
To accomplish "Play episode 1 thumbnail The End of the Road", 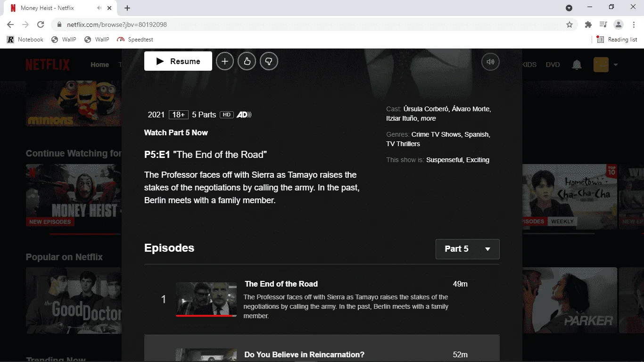I will 206,299.
